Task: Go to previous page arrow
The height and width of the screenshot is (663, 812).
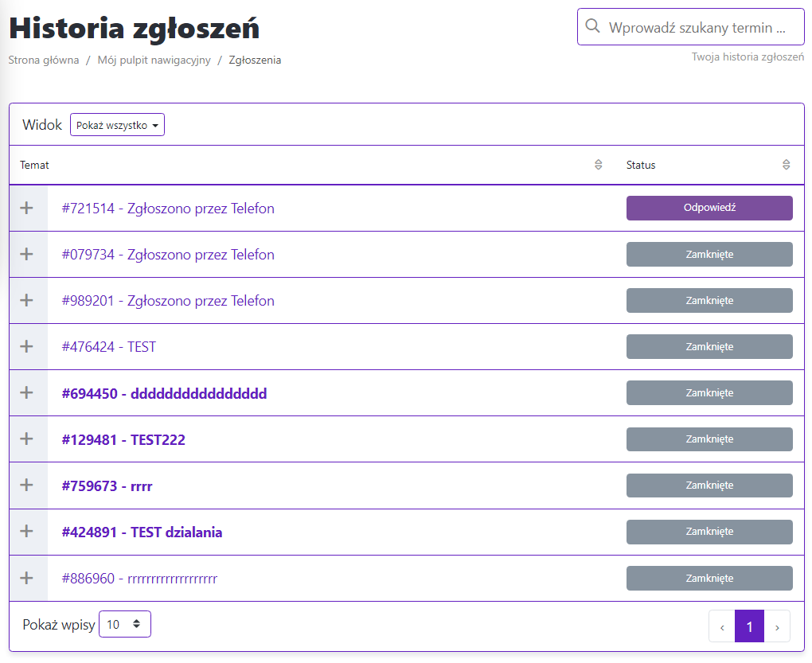Action: click(x=722, y=626)
